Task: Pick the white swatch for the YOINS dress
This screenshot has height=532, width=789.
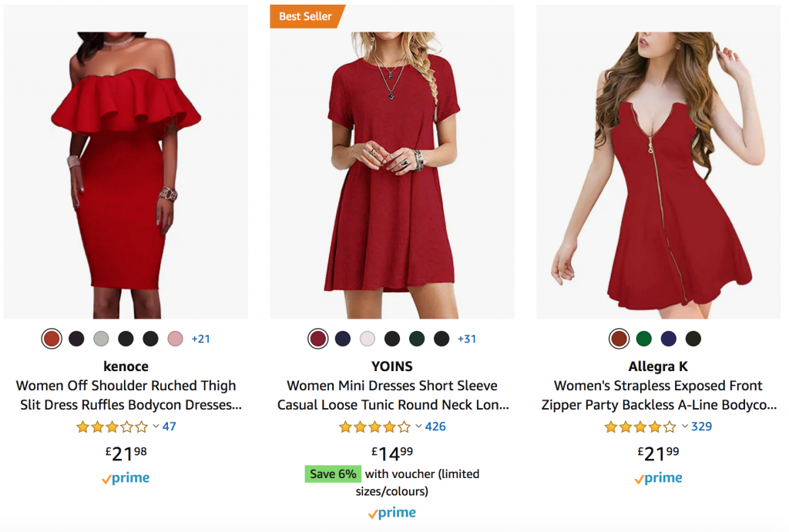Action: click(368, 339)
